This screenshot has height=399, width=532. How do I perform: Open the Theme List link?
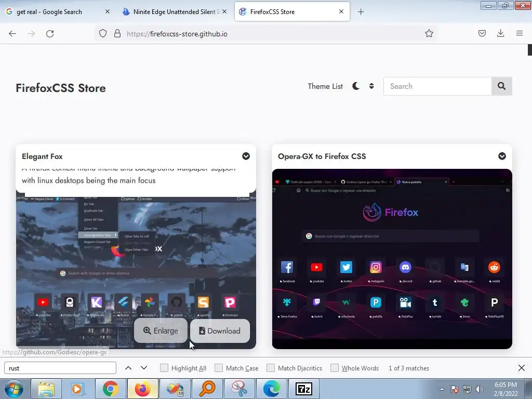[325, 86]
